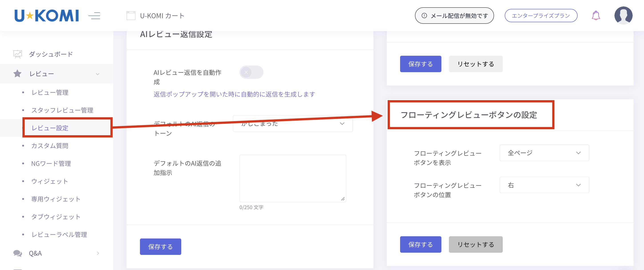This screenshot has width=644, height=270.
Task: Open レビュー管理 in sidebar
Action: (50, 92)
